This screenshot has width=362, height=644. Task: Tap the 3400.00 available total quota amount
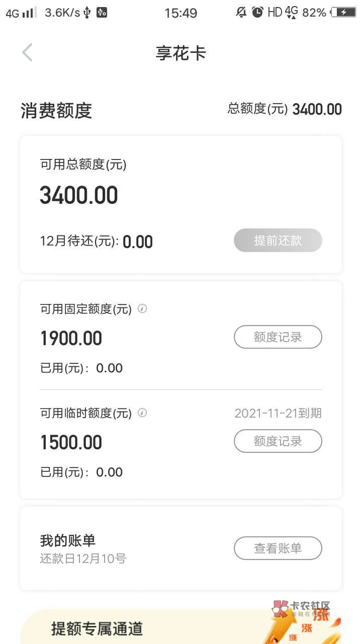[79, 196]
